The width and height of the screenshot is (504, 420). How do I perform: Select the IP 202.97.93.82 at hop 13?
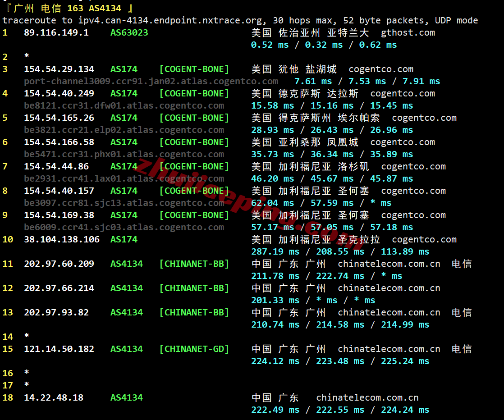click(56, 313)
